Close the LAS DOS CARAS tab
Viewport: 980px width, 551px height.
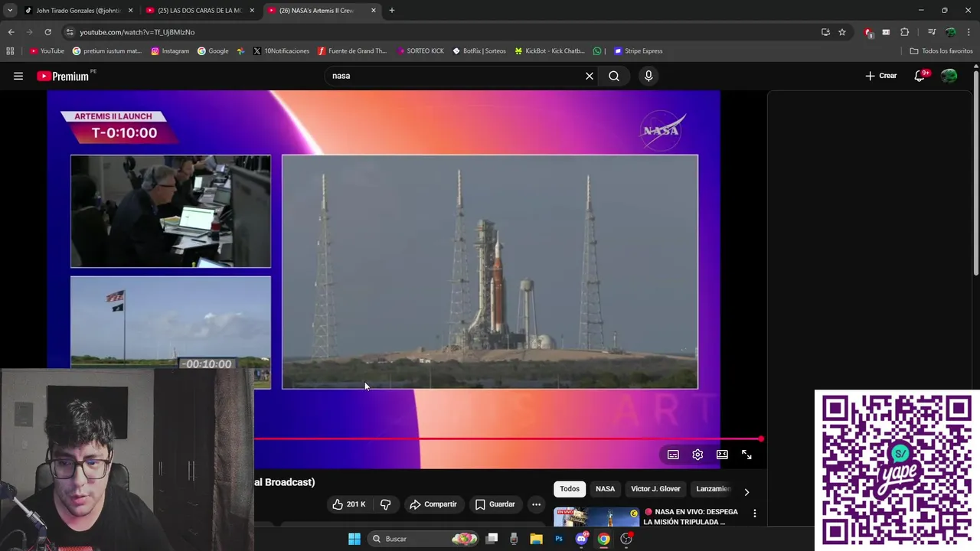click(252, 11)
